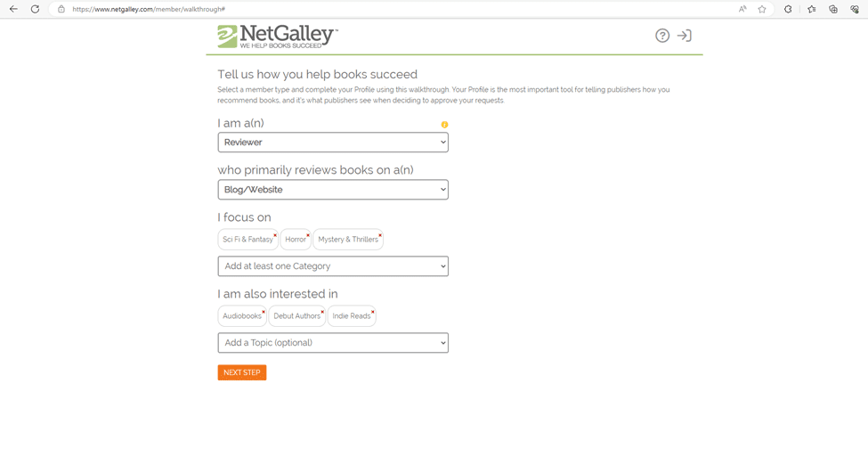The height and width of the screenshot is (457, 868).
Task: Open browser extensions icon
Action: pyautogui.click(x=788, y=9)
